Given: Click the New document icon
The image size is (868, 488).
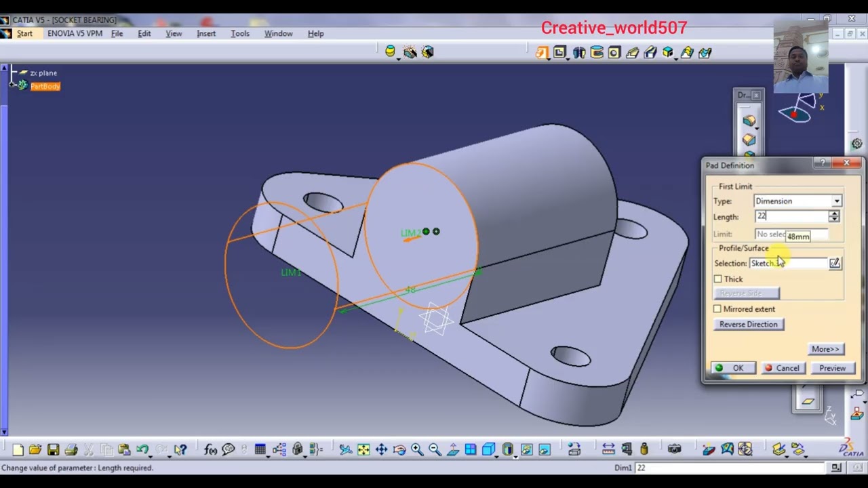Looking at the screenshot, I should pos(18,449).
